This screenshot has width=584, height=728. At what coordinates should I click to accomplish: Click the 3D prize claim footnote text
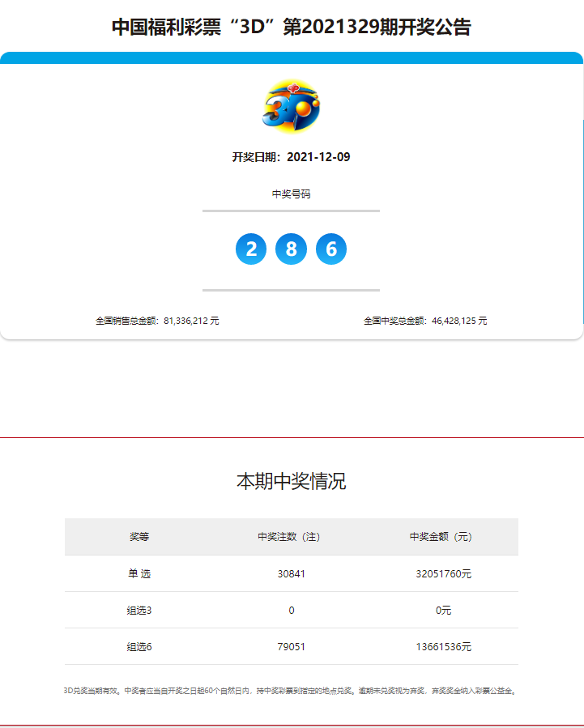[x=292, y=691]
